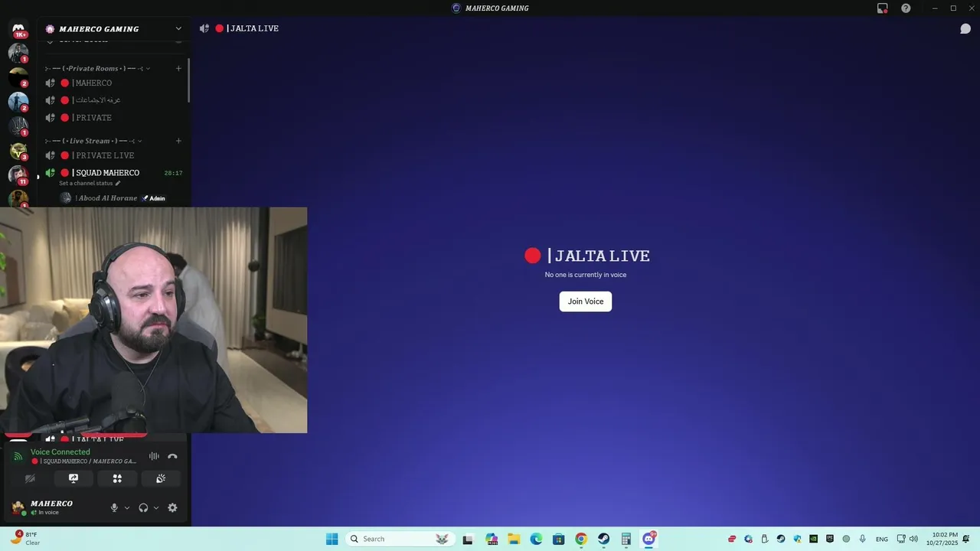Share your screen button

[x=73, y=478]
